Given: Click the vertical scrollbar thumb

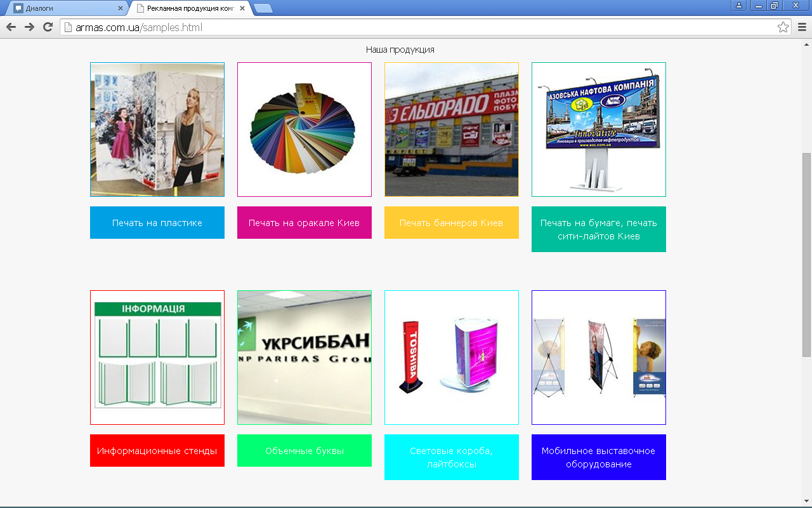Looking at the screenshot, I should click(x=807, y=254).
